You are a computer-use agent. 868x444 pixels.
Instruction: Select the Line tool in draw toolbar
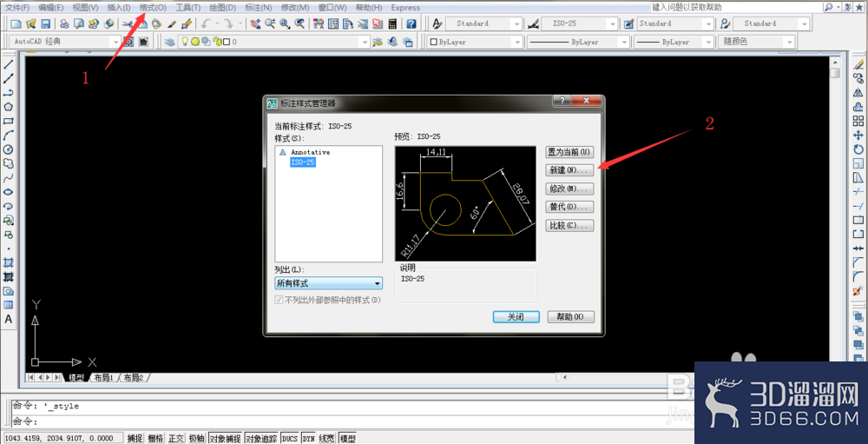[9, 65]
